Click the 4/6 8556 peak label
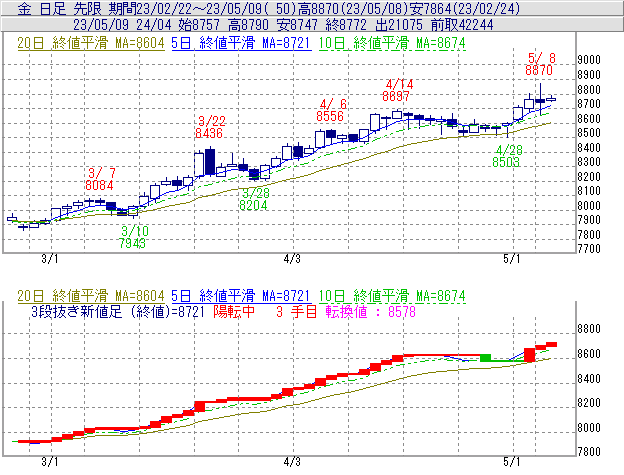624x475 pixels. [x=331, y=110]
